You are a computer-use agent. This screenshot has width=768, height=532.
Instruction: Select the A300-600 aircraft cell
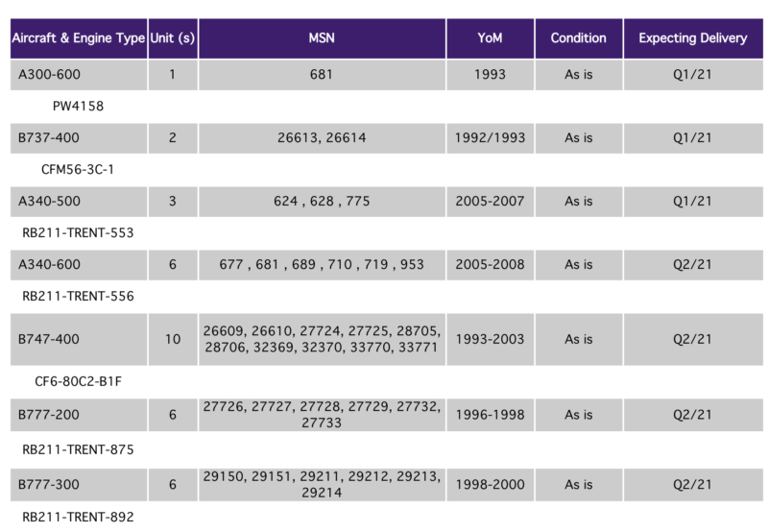(79, 75)
